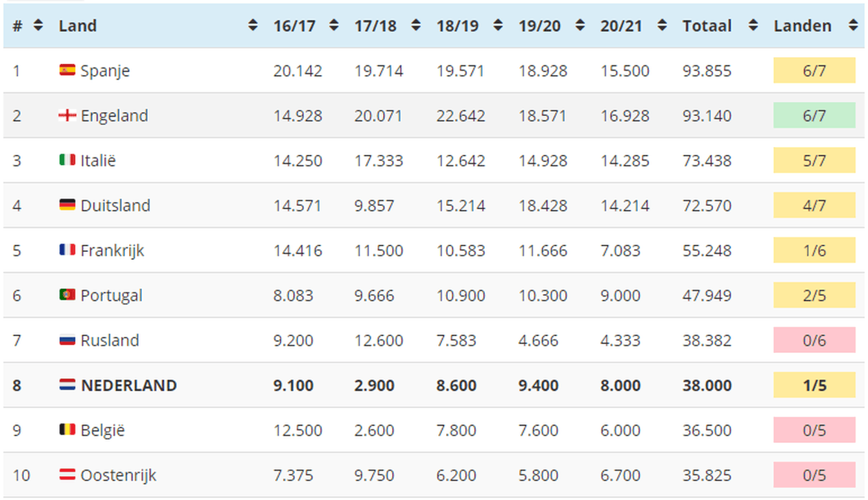Click the Italy flag next to Italië

pos(67,160)
